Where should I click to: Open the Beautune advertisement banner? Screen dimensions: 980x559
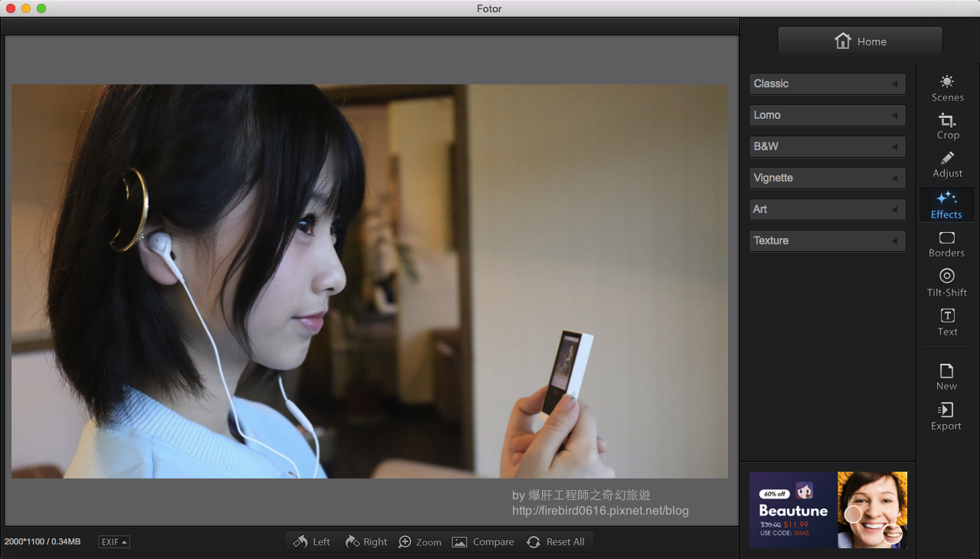coord(828,509)
